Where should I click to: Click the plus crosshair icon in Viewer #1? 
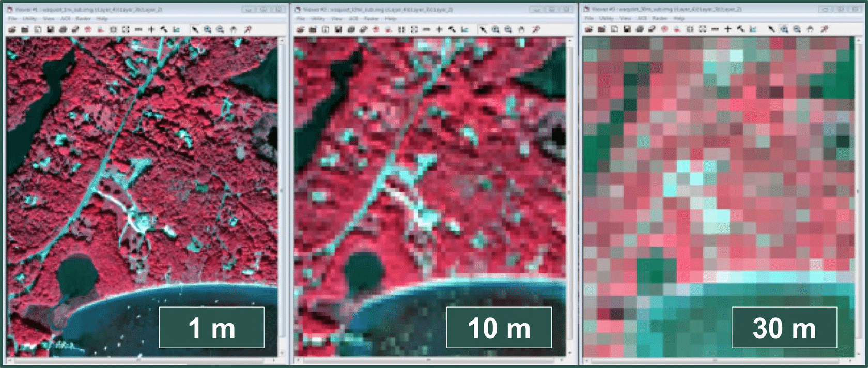click(151, 29)
